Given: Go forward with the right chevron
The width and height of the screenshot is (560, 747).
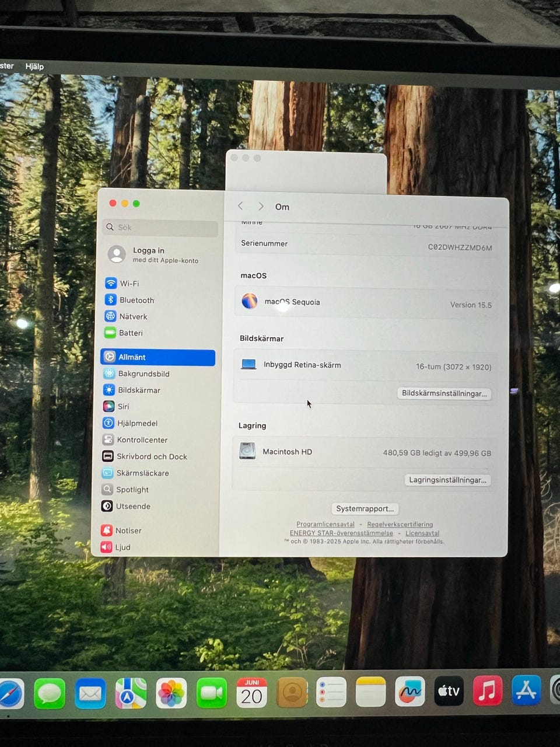Looking at the screenshot, I should [x=261, y=207].
